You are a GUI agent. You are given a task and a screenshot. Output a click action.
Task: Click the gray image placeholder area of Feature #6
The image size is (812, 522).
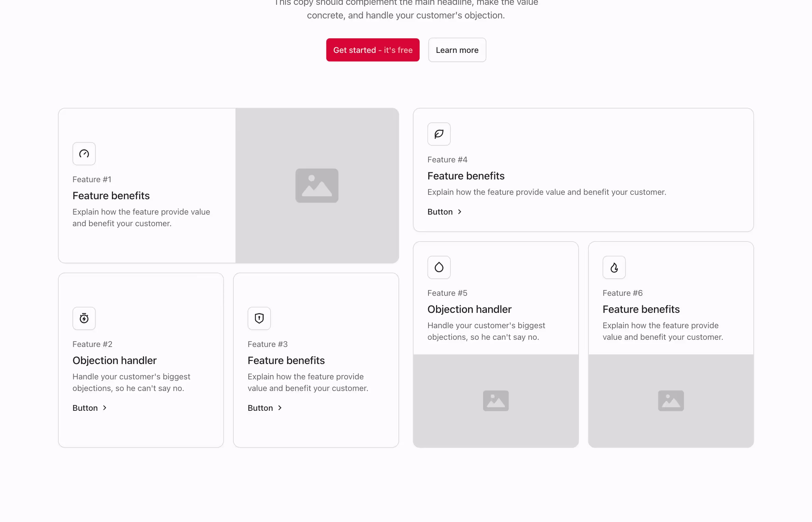pyautogui.click(x=670, y=401)
